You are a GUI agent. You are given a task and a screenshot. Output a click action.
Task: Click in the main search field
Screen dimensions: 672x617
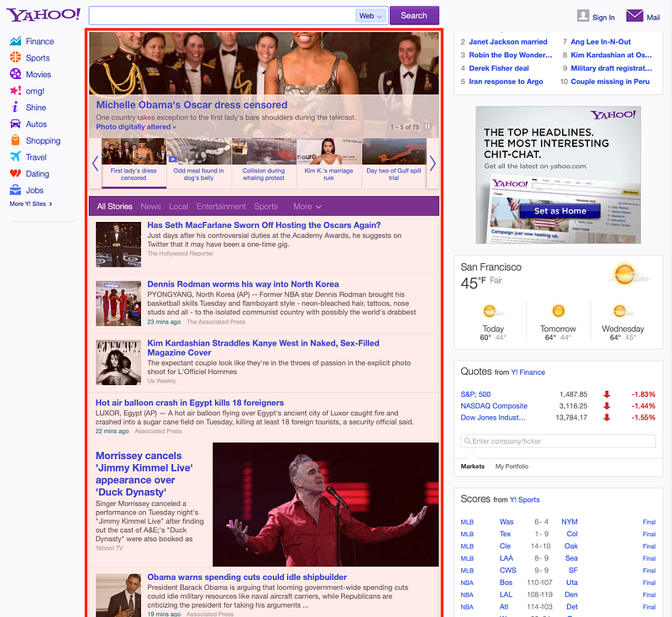point(222,16)
